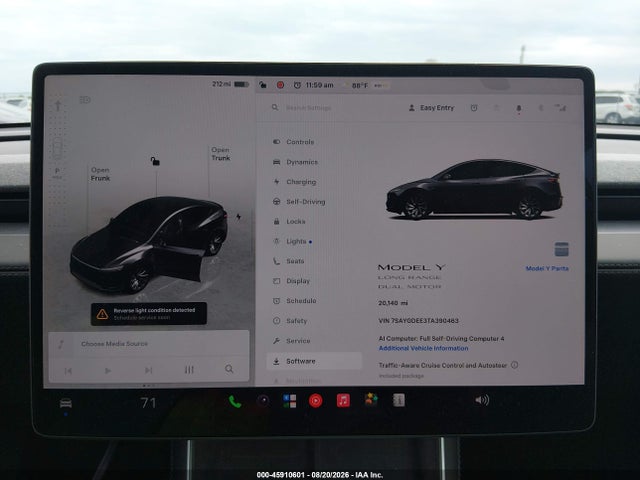Tap the next track button
The height and width of the screenshot is (480, 640).
[149, 370]
